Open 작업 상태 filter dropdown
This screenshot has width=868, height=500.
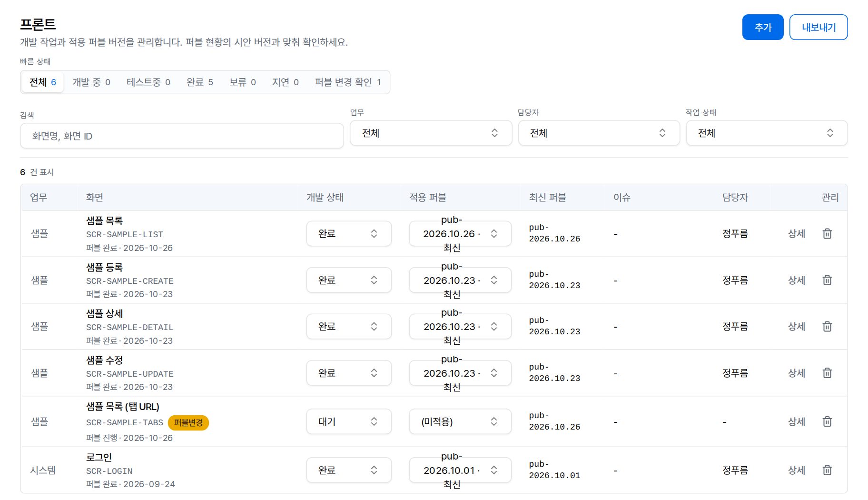[767, 133]
